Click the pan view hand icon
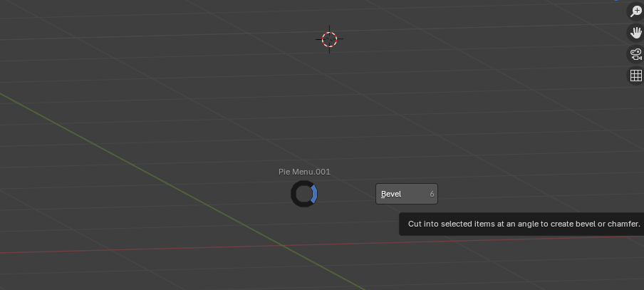Viewport: 644px width, 290px height. pyautogui.click(x=635, y=33)
